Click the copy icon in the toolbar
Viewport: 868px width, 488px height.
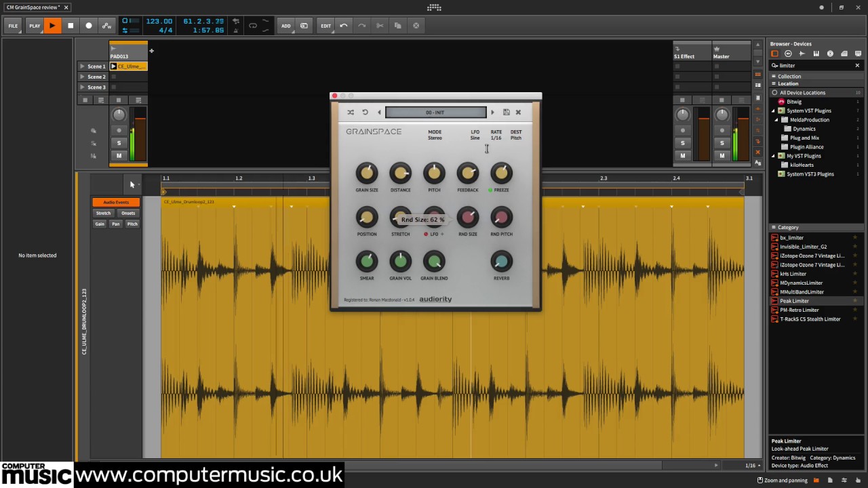(397, 26)
